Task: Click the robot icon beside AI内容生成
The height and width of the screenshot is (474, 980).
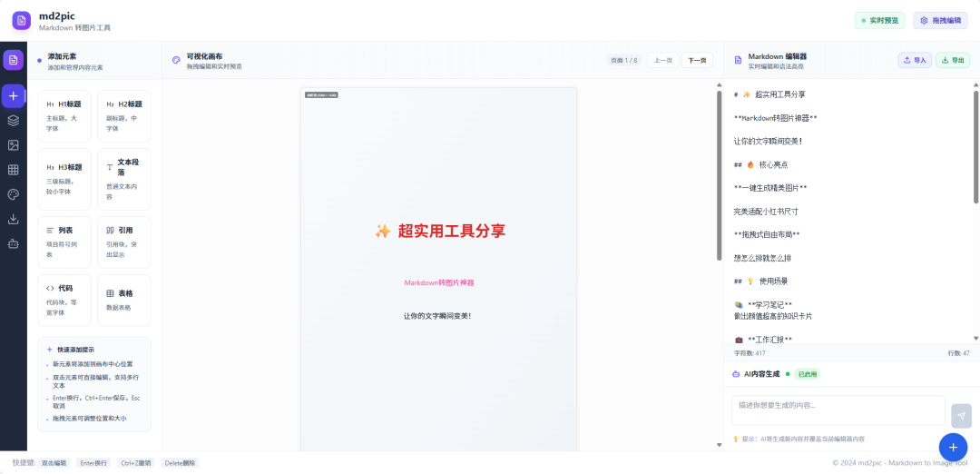Action: point(736,374)
